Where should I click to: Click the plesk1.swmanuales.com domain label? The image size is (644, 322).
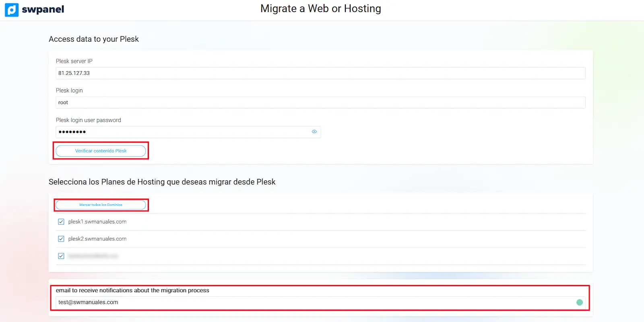click(x=97, y=222)
